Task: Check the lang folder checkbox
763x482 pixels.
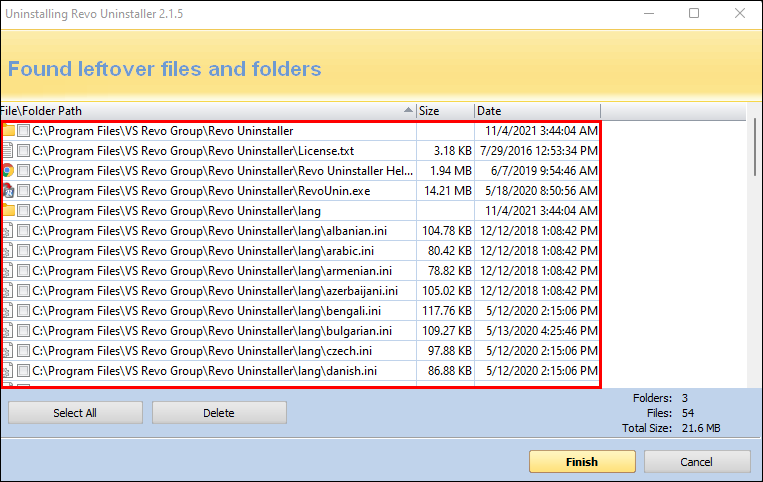Action: click(x=23, y=210)
